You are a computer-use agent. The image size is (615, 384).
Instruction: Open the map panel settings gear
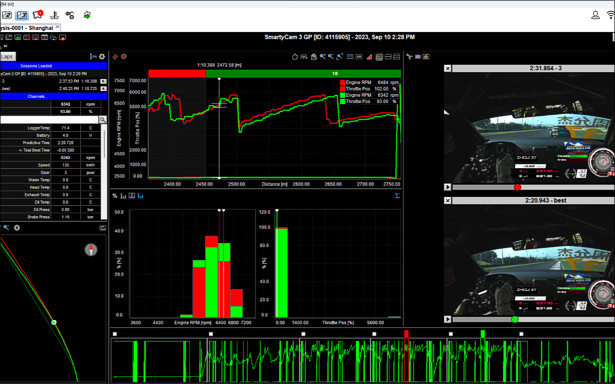[x=17, y=227]
